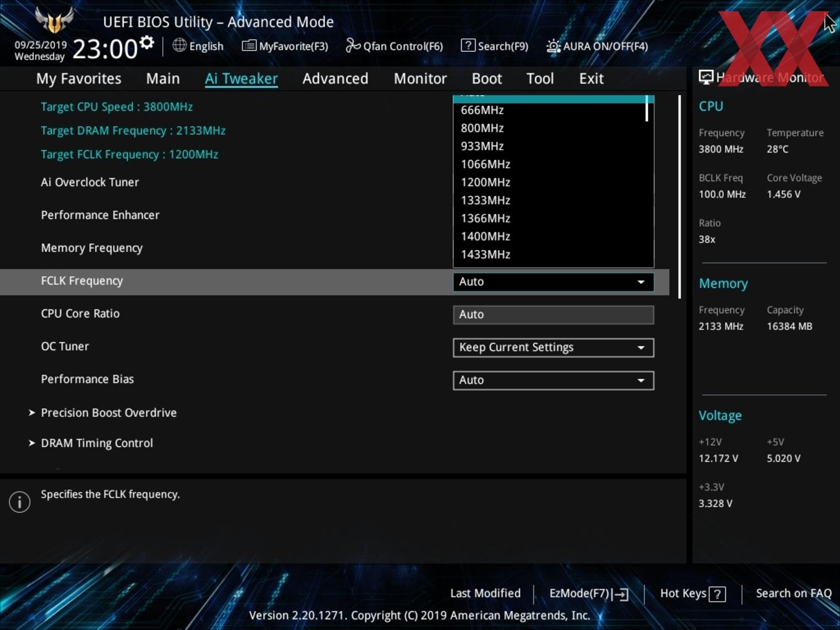The width and height of the screenshot is (840, 630).
Task: Switch to the Main tab
Action: 163,78
